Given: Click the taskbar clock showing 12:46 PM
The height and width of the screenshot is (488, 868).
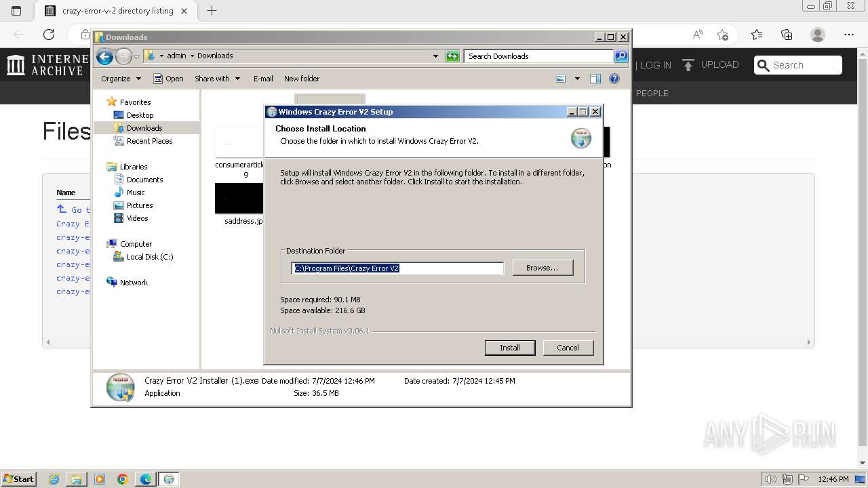Looking at the screenshot, I should (x=833, y=479).
